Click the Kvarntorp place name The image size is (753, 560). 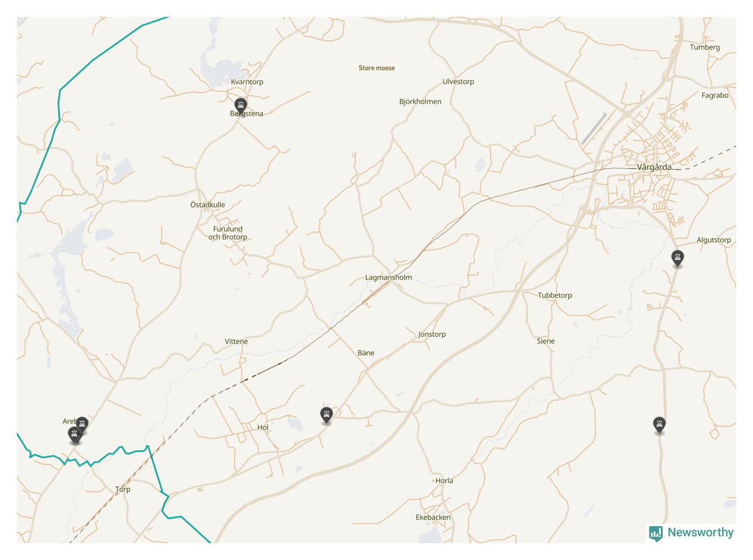pyautogui.click(x=247, y=82)
